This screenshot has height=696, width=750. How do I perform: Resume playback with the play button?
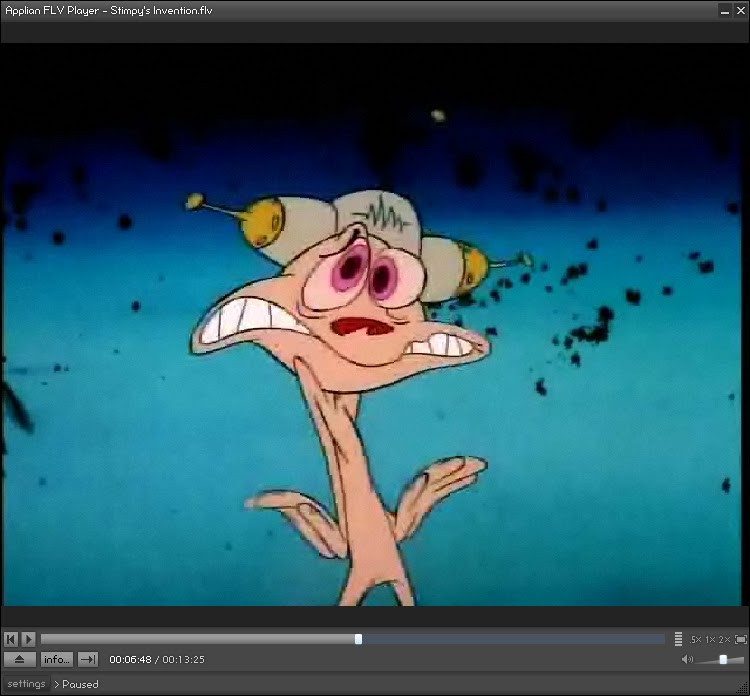(x=28, y=639)
